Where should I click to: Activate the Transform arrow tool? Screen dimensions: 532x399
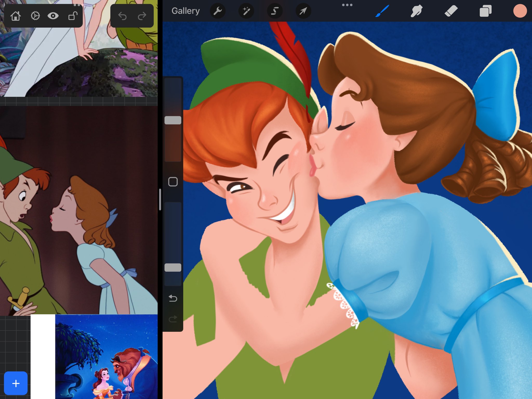click(x=303, y=11)
